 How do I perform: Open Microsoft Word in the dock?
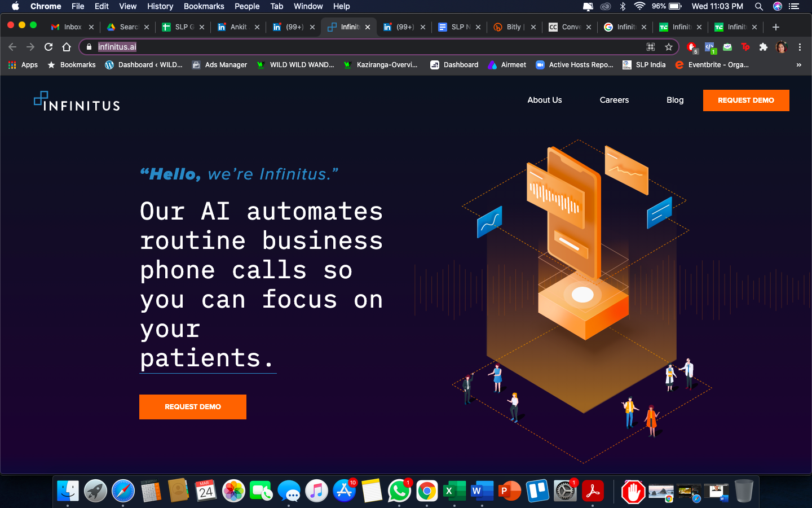[482, 491]
